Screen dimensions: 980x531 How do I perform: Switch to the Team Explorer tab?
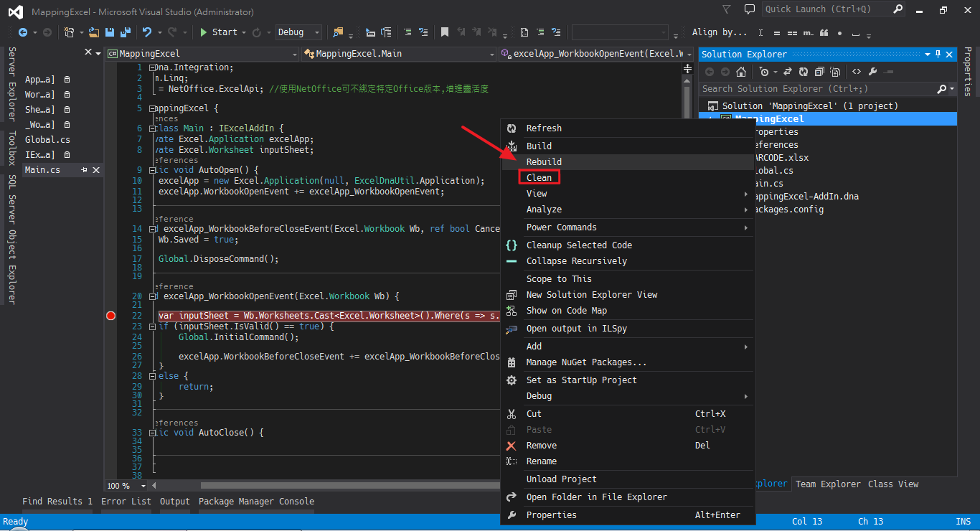pos(828,484)
